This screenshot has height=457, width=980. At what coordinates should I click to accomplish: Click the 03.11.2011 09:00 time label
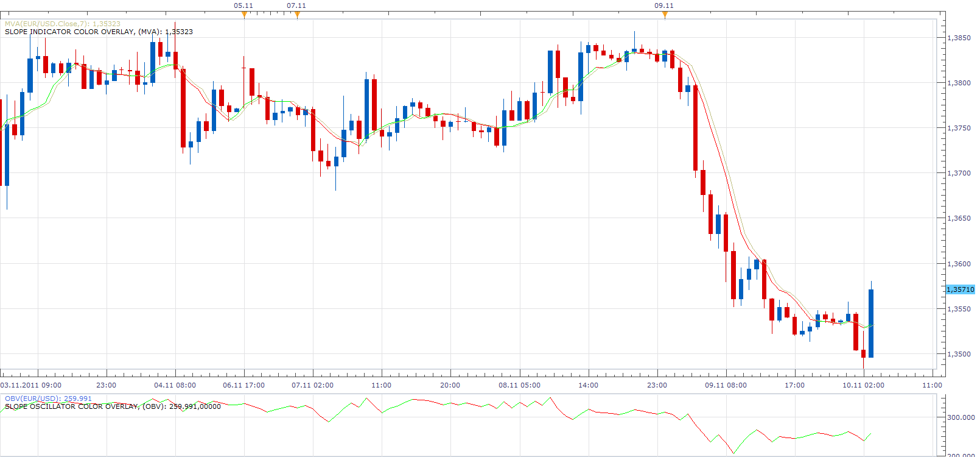tap(31, 385)
